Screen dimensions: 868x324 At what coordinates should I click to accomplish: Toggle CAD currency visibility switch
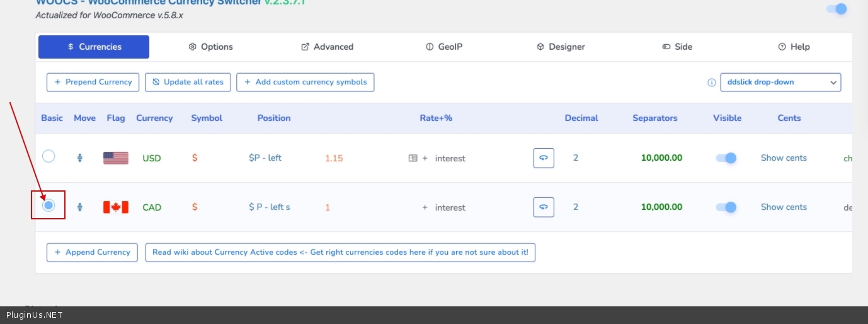tap(726, 207)
